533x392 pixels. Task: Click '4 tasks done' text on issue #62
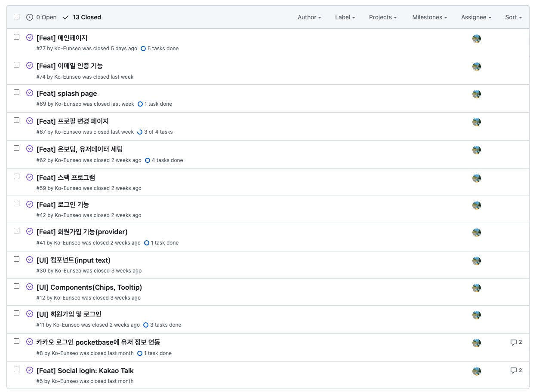coord(167,160)
